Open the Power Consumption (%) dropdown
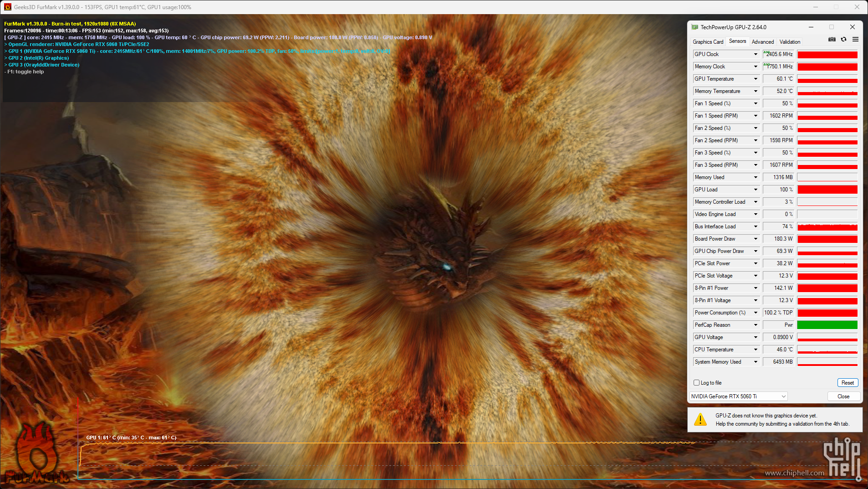This screenshot has height=489, width=868. (756, 313)
